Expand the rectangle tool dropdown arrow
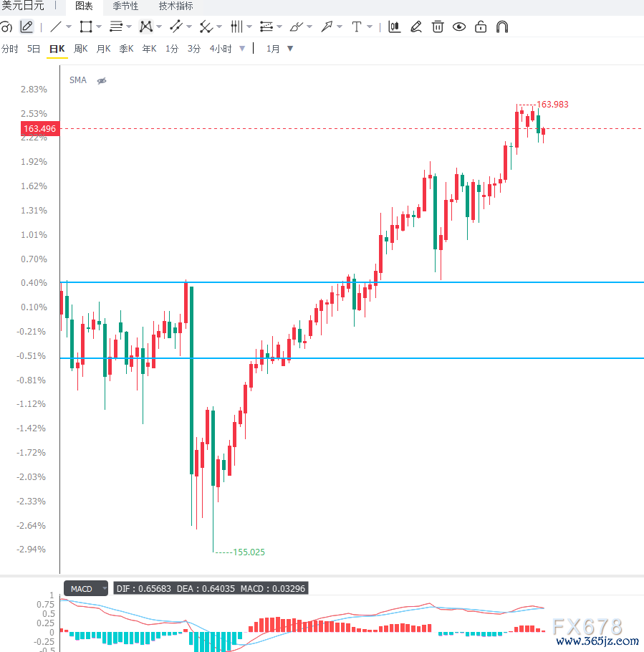The height and width of the screenshot is (652, 644). pyautogui.click(x=99, y=27)
